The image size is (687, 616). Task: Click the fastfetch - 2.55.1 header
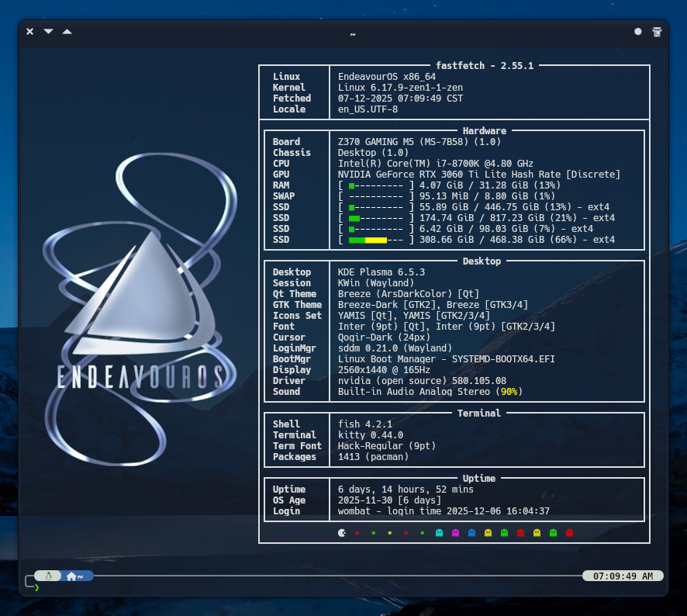tap(485, 66)
